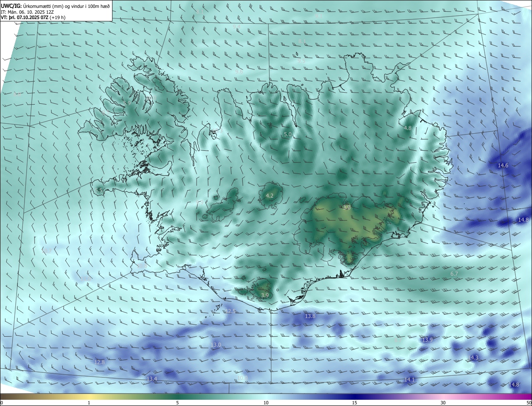
Task: Click the 30 label on the color scale
Action: [443, 403]
